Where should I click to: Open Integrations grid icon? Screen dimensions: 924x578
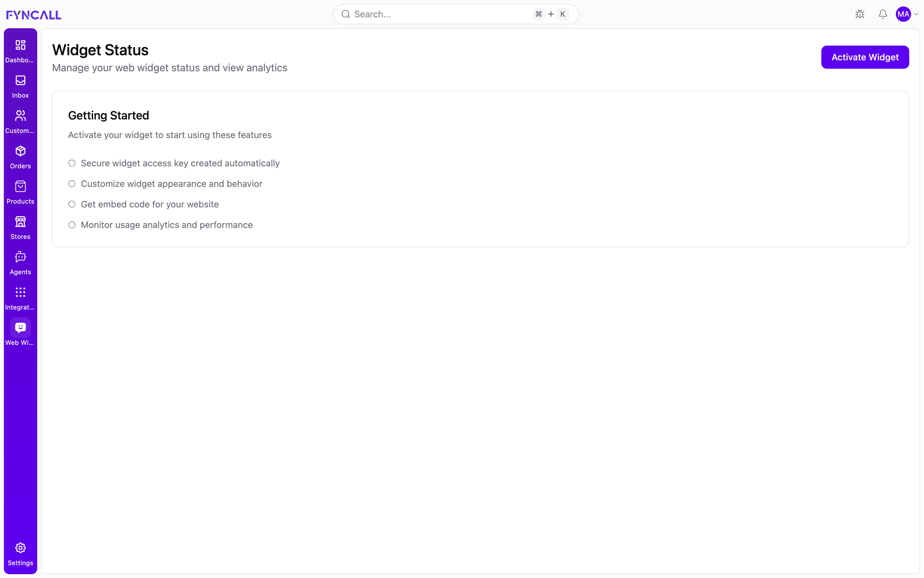[20, 293]
